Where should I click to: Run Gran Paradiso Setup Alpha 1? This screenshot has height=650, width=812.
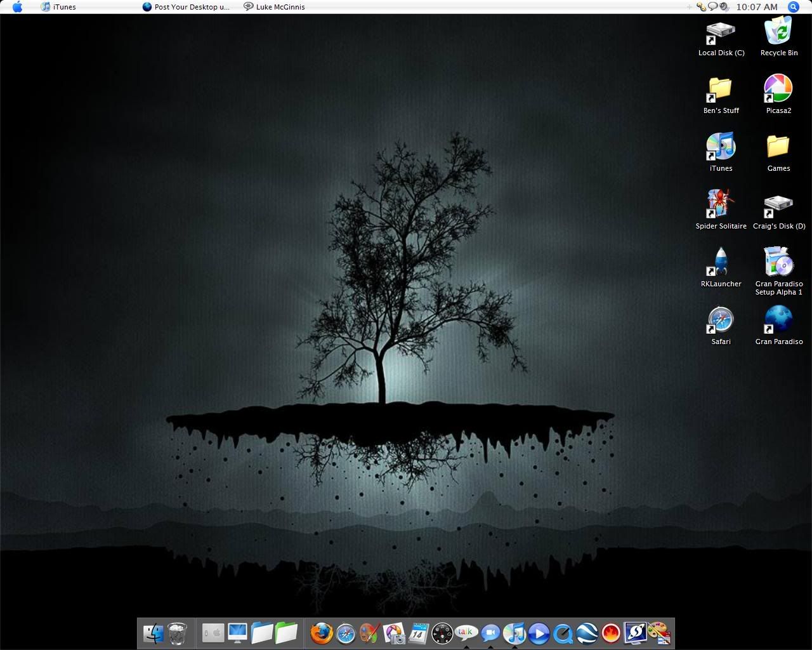pyautogui.click(x=779, y=272)
